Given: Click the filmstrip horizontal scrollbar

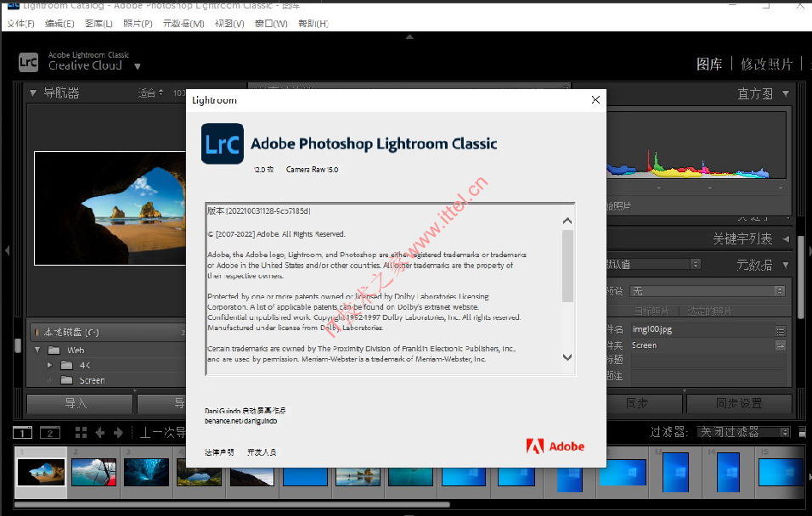Looking at the screenshot, I should [232, 504].
